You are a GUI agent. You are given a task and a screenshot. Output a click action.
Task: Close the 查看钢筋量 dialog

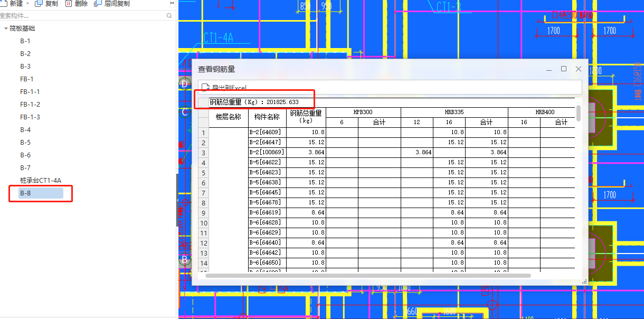click(579, 69)
